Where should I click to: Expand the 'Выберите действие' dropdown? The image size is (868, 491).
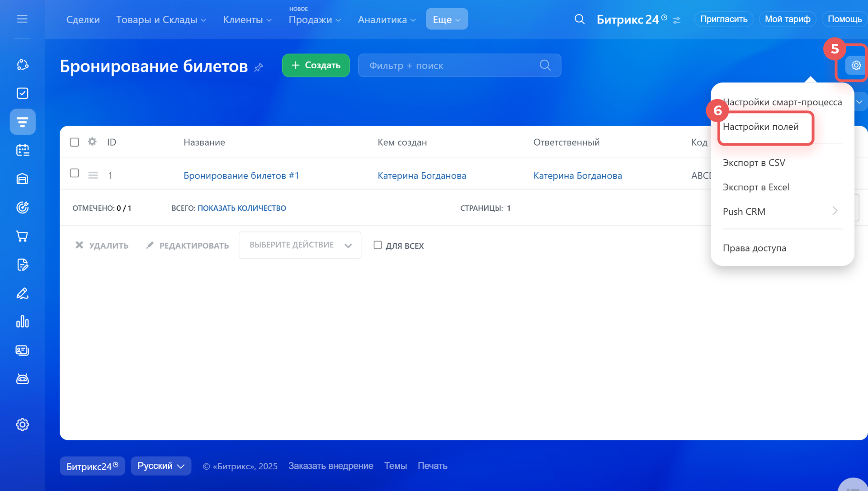point(300,245)
